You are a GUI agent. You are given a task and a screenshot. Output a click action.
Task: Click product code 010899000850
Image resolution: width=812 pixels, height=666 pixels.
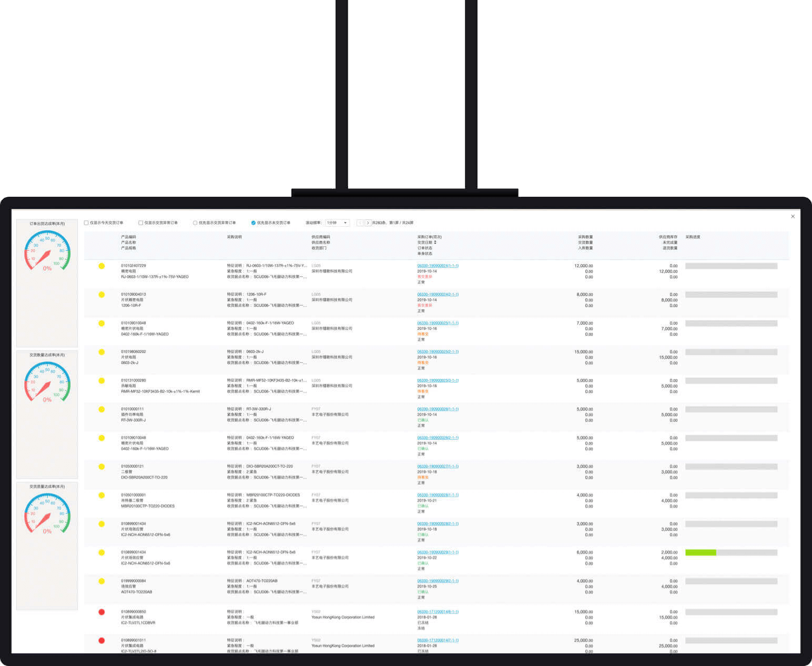pyautogui.click(x=134, y=612)
